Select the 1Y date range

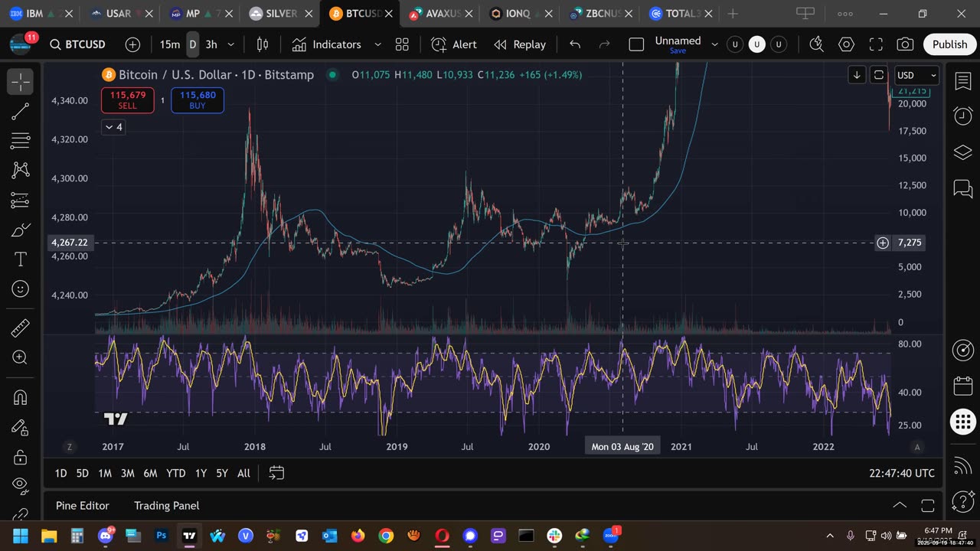[x=201, y=473]
